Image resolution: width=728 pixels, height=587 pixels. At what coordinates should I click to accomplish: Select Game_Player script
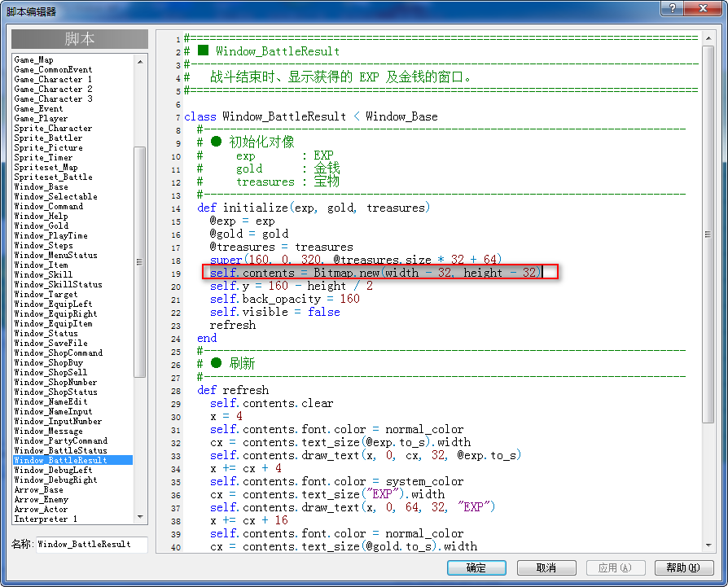tap(41, 118)
